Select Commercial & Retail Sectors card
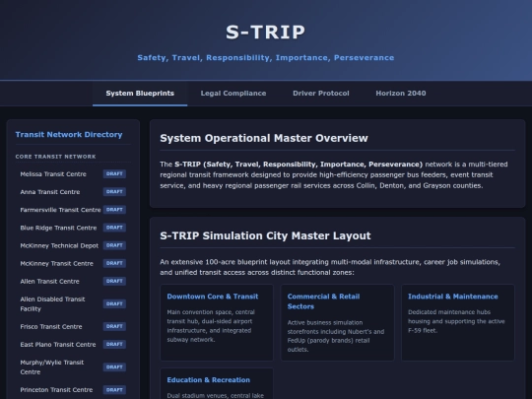Viewport: 532px width, 399px height. pyautogui.click(x=337, y=322)
